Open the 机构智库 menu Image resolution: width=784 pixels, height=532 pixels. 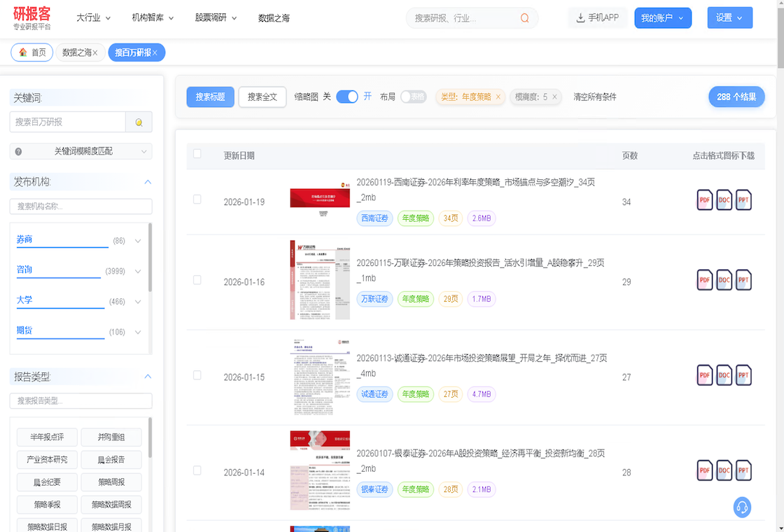click(x=152, y=18)
